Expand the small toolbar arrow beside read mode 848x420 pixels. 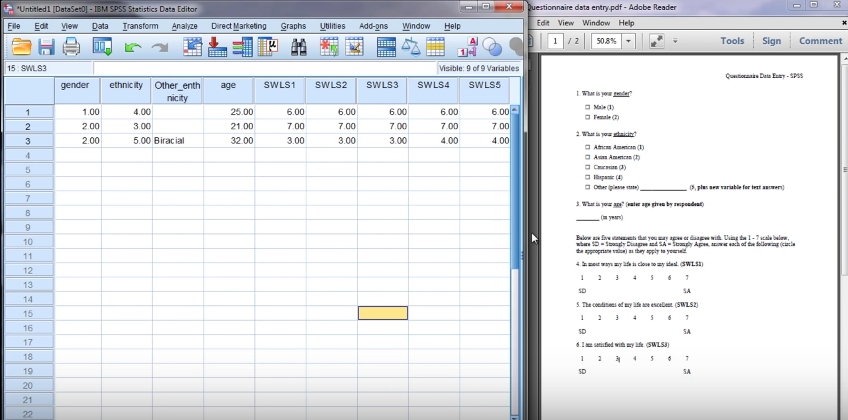(x=675, y=41)
